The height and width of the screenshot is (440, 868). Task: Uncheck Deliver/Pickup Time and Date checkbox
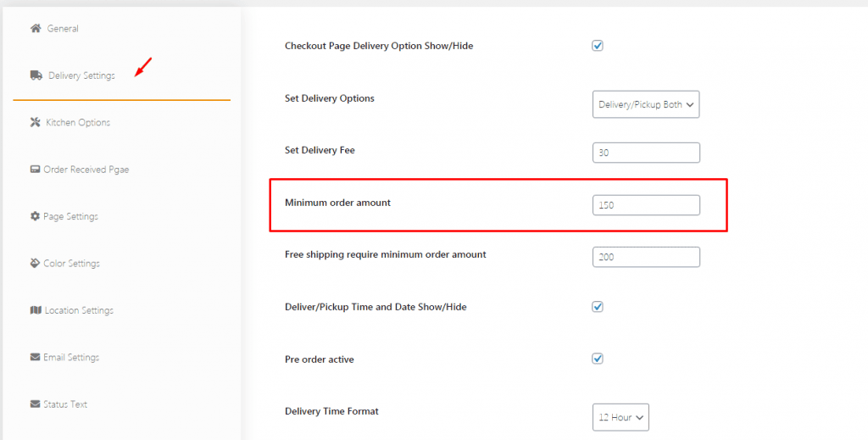[598, 307]
